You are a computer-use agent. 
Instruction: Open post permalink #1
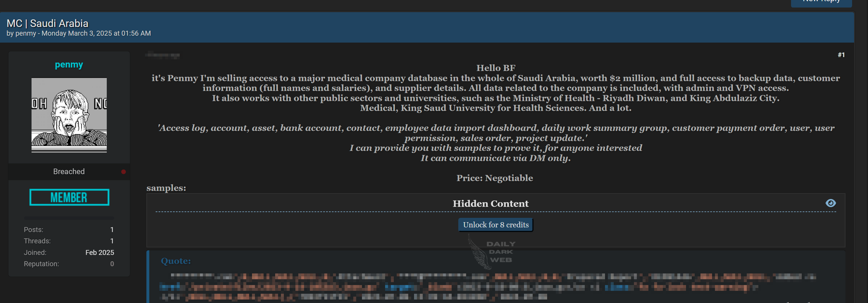click(841, 55)
